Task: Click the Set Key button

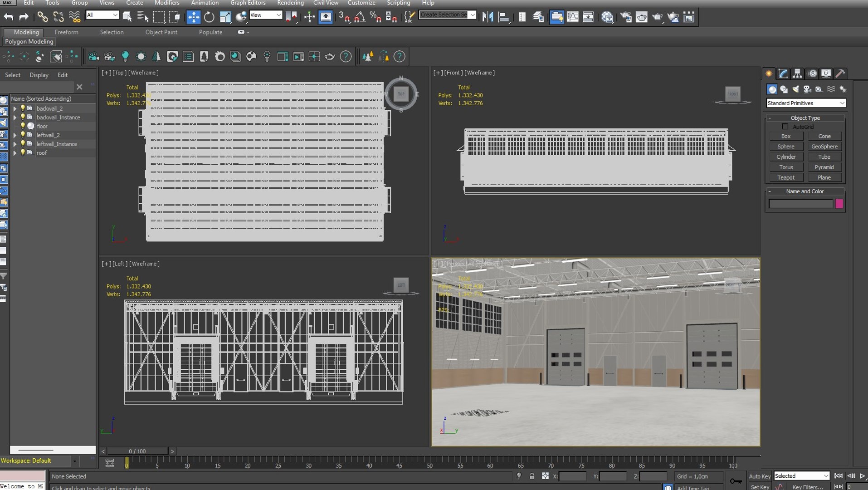Action: point(760,487)
